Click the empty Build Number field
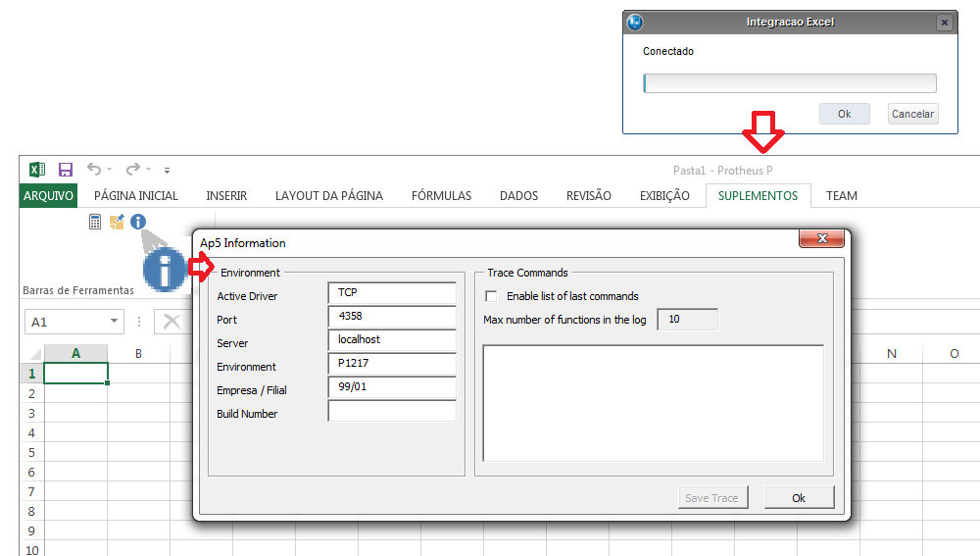The height and width of the screenshot is (556, 980). click(x=393, y=410)
